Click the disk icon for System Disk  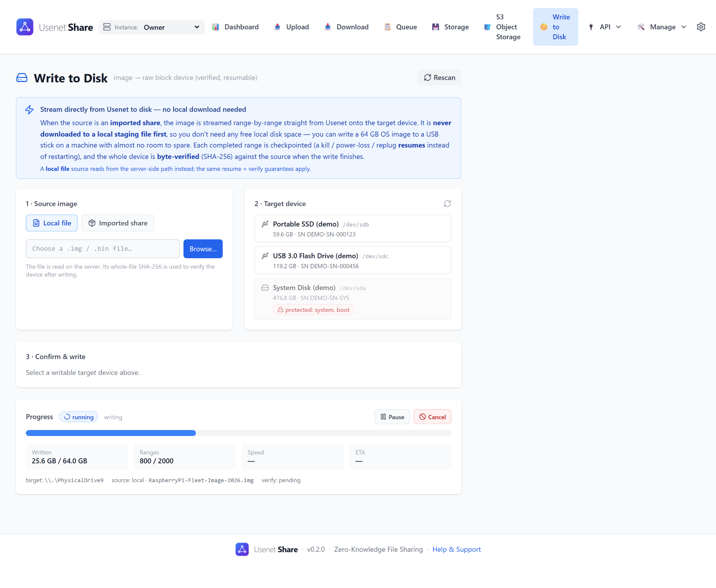pos(265,288)
